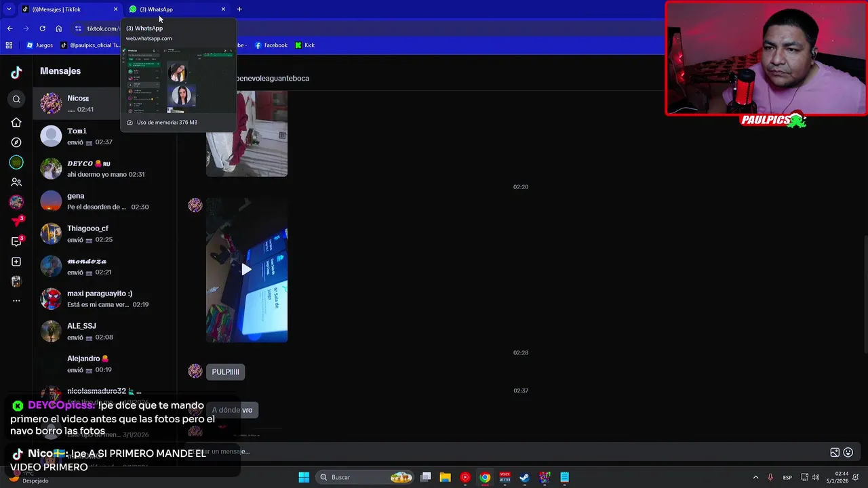Open the Alejandro conversation

tap(105, 364)
